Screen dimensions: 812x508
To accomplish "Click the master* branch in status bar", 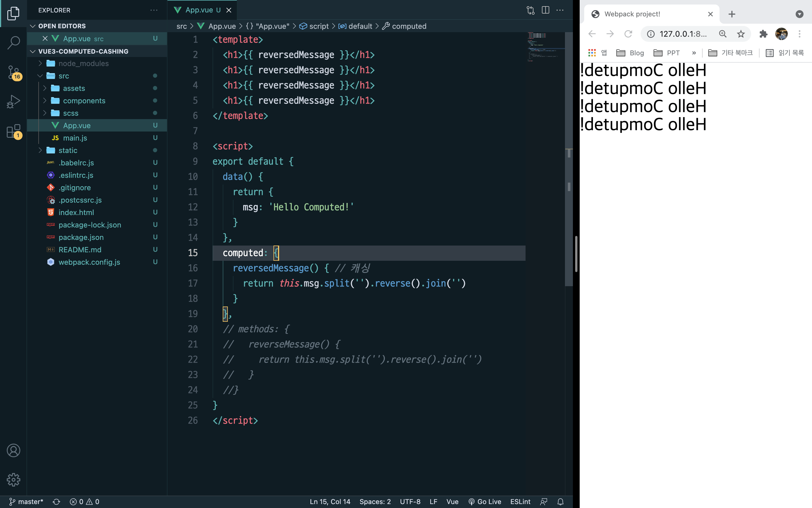I will pos(26,502).
